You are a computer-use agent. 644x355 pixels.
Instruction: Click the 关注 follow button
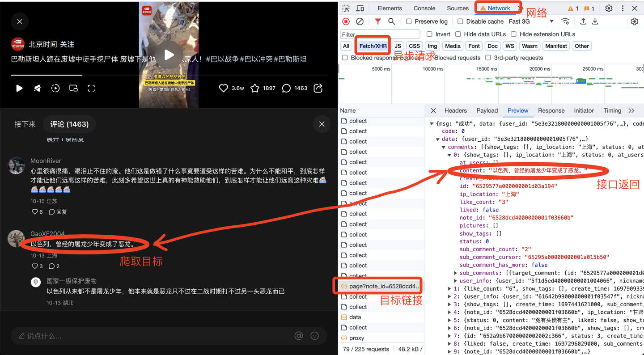pos(67,44)
